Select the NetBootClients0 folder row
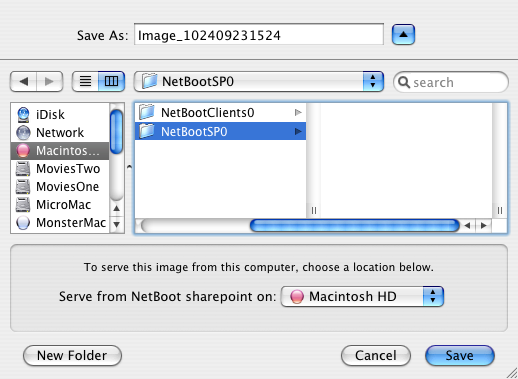Image resolution: width=518 pixels, height=379 pixels. click(220, 113)
